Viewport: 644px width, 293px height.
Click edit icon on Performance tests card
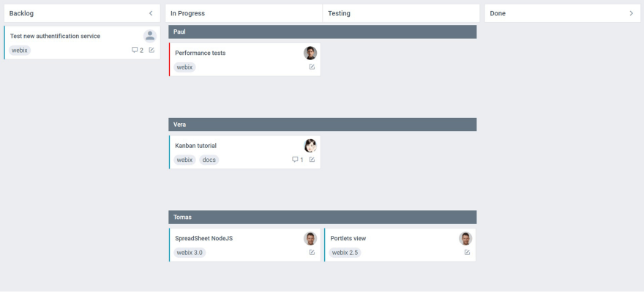(x=312, y=67)
